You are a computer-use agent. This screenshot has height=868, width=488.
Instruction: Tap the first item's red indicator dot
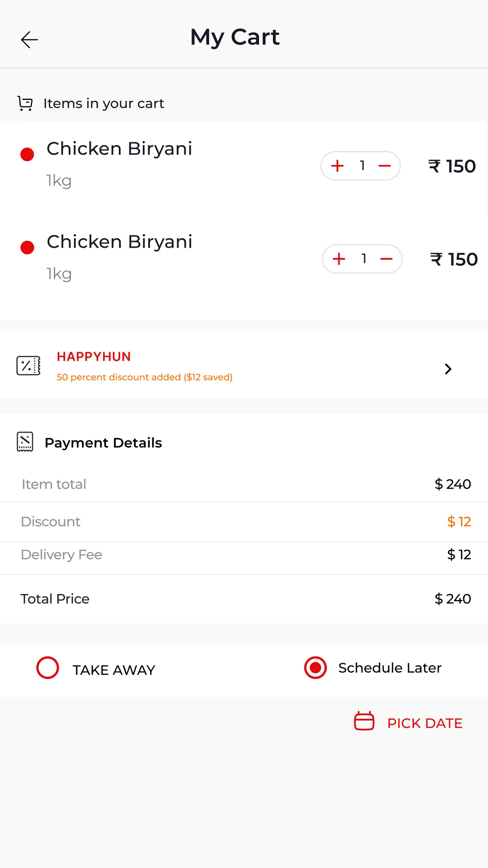pos(27,155)
